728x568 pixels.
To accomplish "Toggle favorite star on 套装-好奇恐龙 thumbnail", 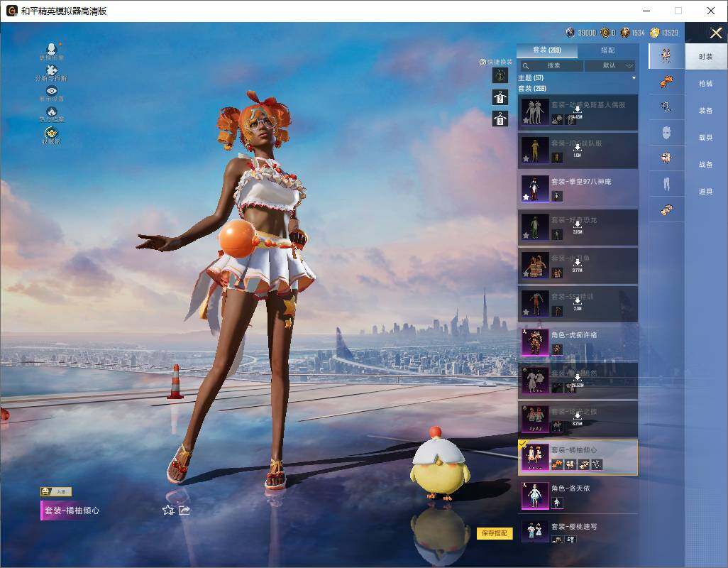I will (x=526, y=235).
